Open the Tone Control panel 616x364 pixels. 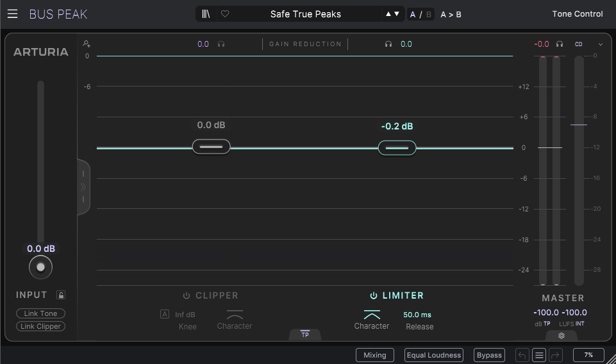pos(577,14)
